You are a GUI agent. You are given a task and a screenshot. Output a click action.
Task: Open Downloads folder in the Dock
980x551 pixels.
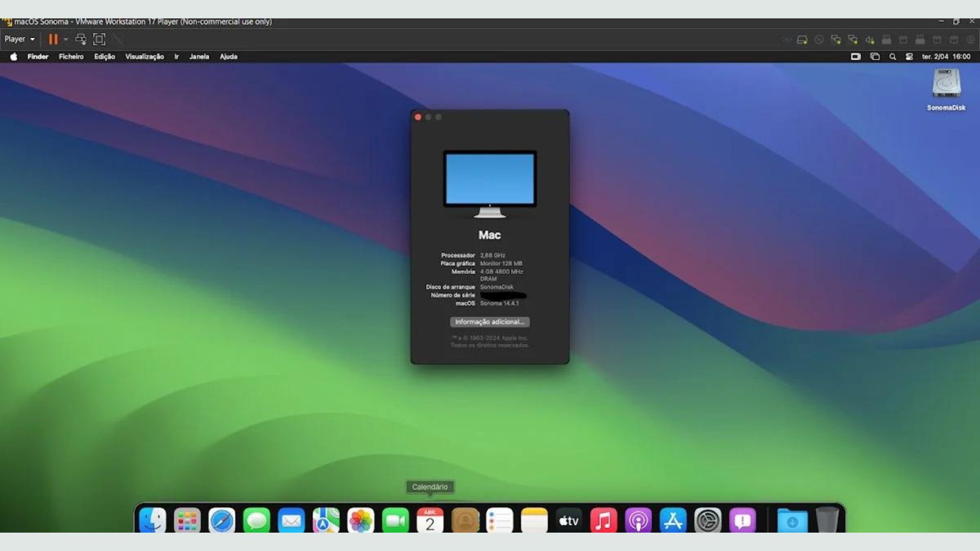click(x=792, y=520)
